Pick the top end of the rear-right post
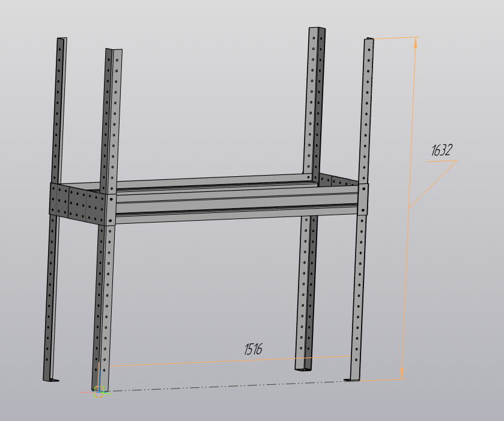 click(317, 30)
